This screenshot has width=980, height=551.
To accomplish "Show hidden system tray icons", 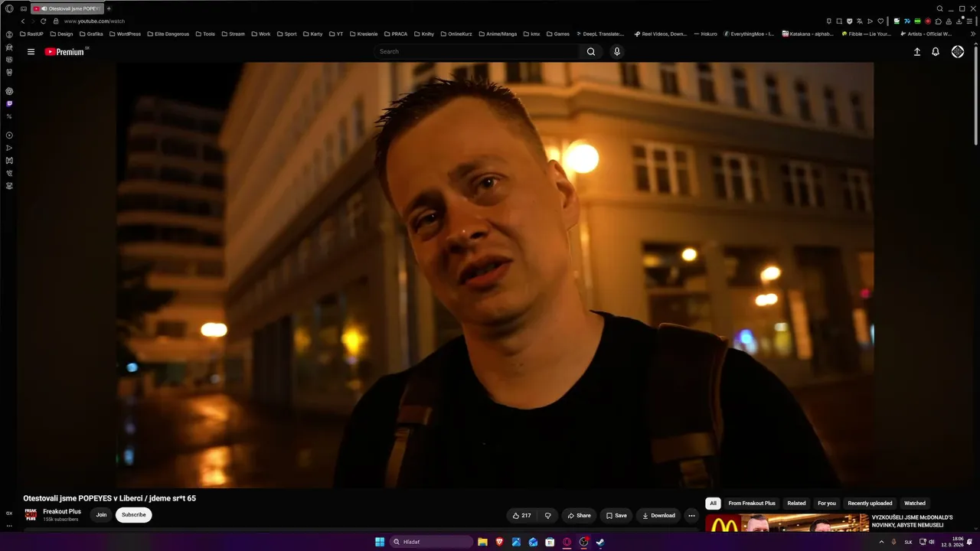I will pyautogui.click(x=881, y=542).
